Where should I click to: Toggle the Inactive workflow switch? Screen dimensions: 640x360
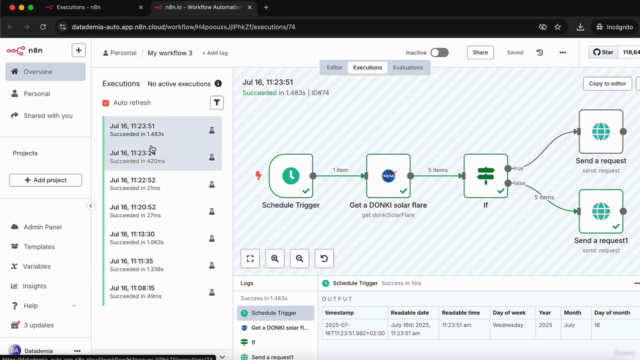pyautogui.click(x=440, y=53)
